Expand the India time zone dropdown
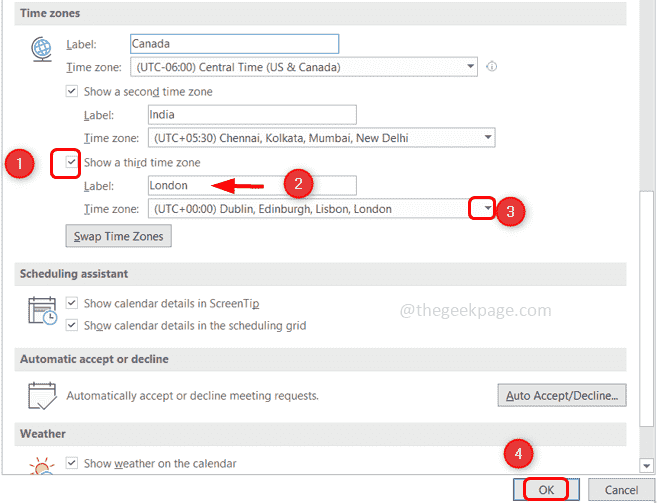The width and height of the screenshot is (657, 503). (x=487, y=138)
